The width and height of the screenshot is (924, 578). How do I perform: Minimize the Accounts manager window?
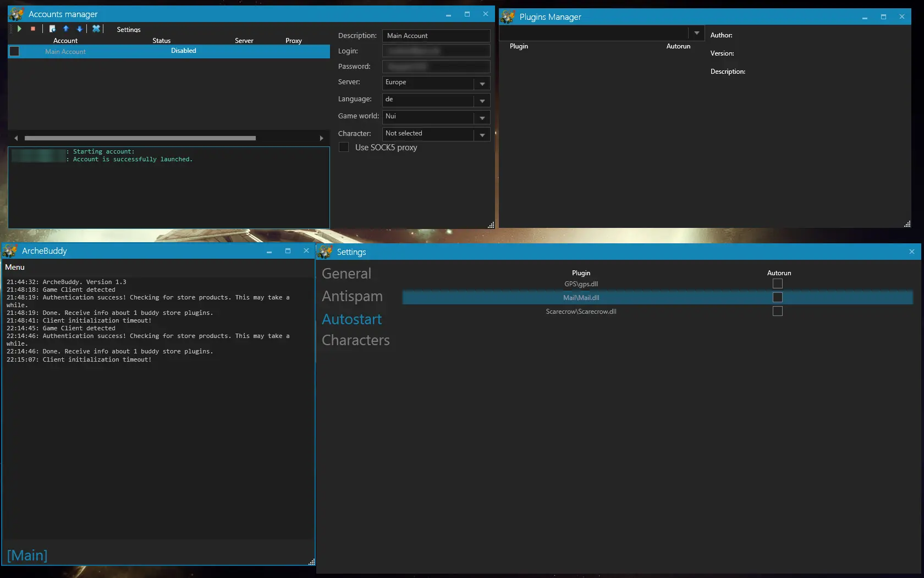point(448,15)
